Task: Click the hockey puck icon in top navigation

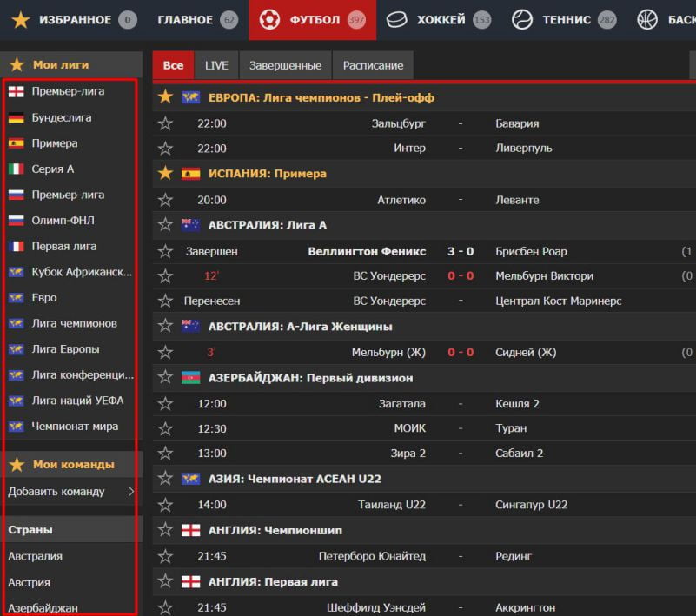Action: coord(396,19)
